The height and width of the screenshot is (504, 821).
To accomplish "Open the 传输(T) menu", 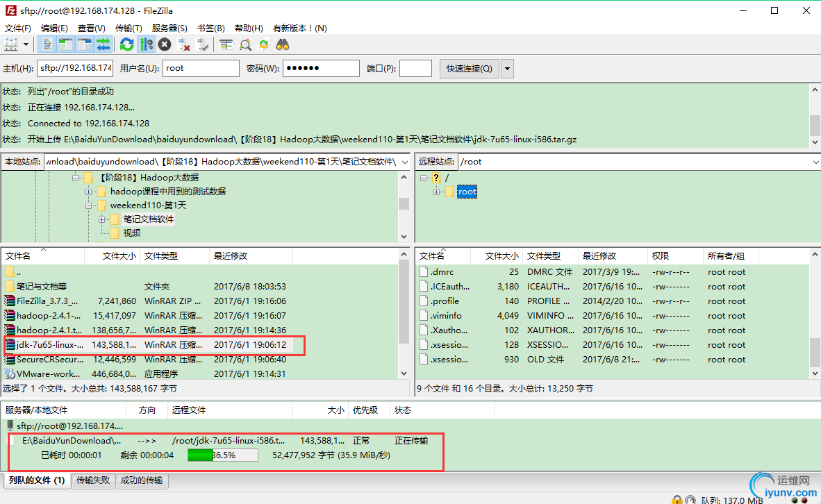I will coord(128,28).
